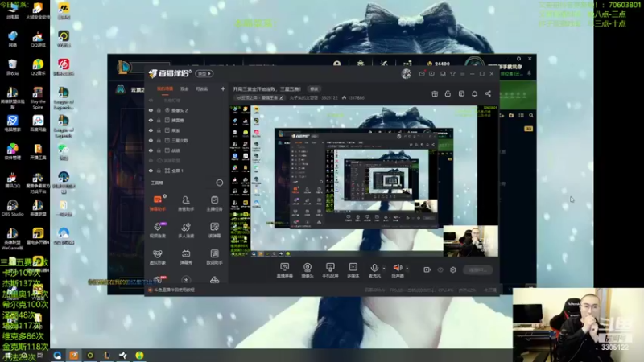644x362 pixels.
Task: Toggle visibility of 摄像头 2 source
Action: point(151,110)
